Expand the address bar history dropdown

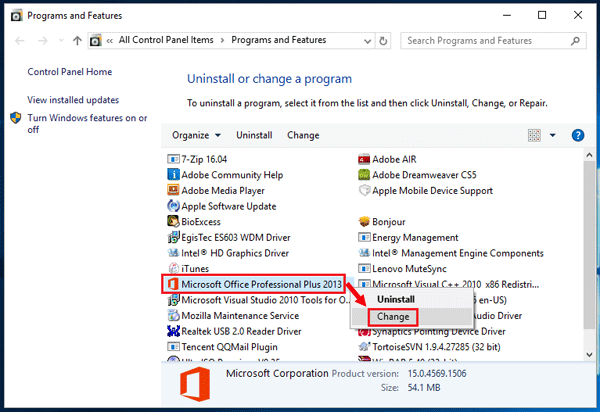tap(367, 41)
